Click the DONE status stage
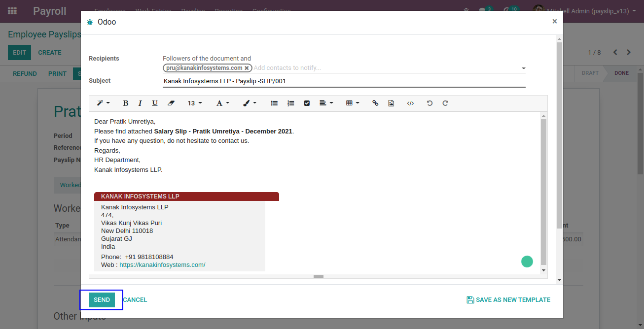This screenshot has height=329, width=644. (621, 73)
